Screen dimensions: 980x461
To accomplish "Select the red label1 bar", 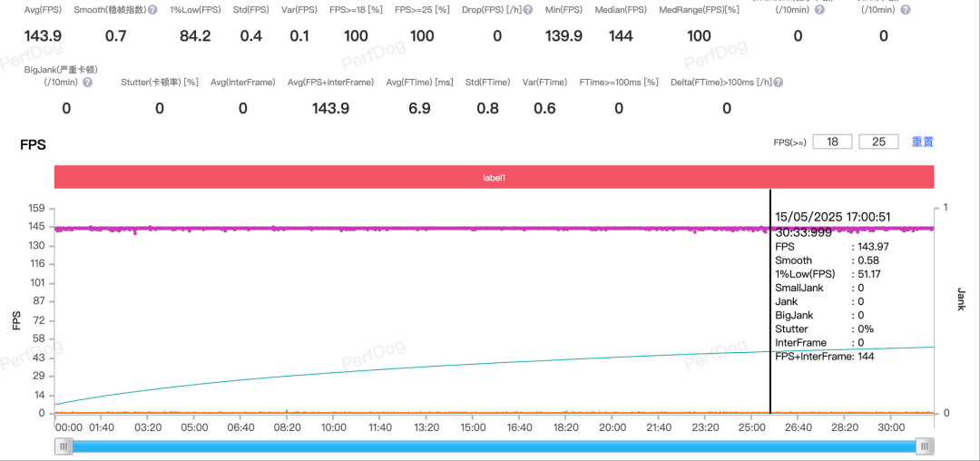I will [x=494, y=177].
